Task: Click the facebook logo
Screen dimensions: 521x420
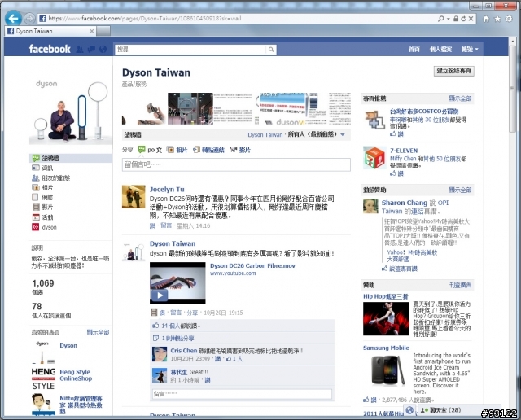Action: [x=50, y=49]
